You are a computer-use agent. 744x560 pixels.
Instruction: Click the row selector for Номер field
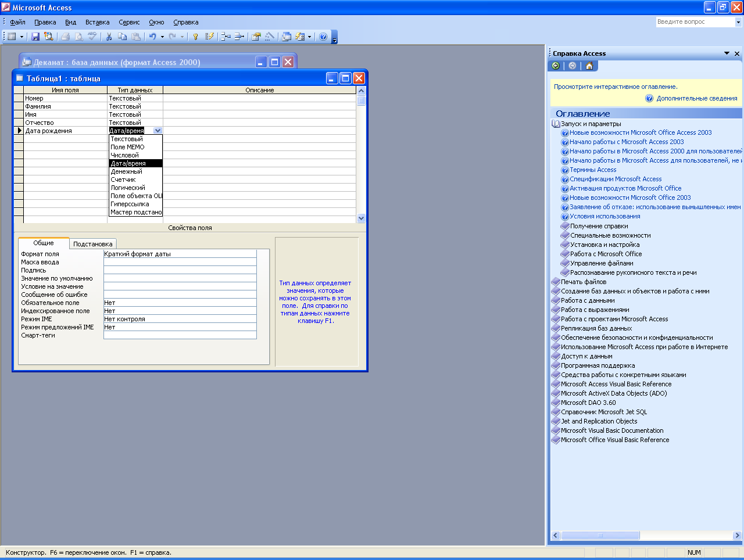point(19,98)
